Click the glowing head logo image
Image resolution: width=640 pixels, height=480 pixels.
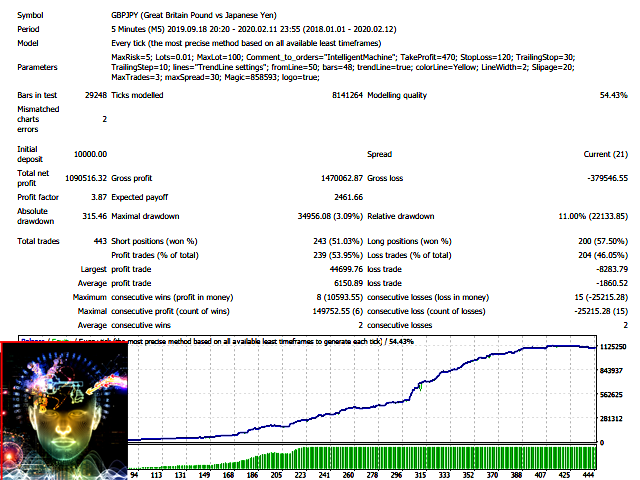click(64, 411)
